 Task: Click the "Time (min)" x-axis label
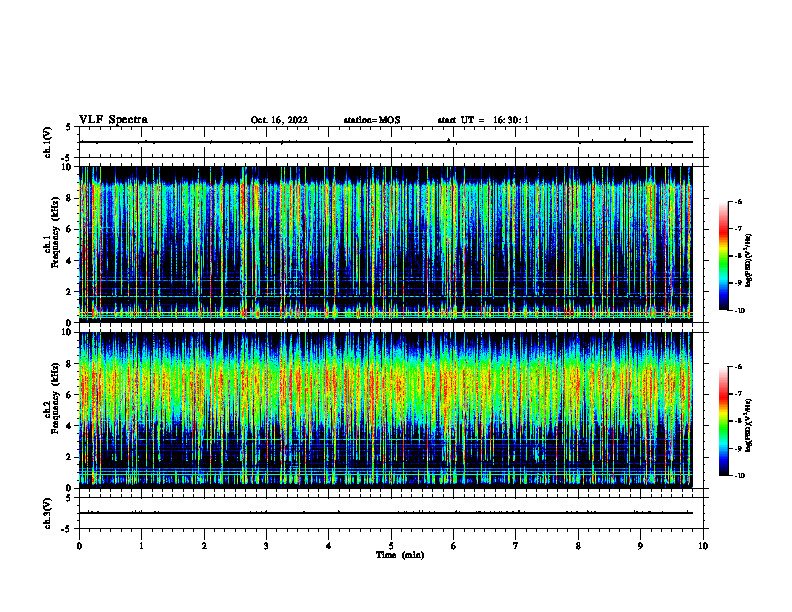click(400, 555)
